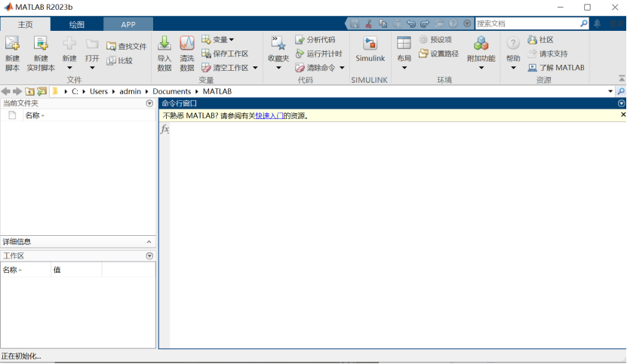
Task: Visit the 社区 community link
Action: [541, 39]
